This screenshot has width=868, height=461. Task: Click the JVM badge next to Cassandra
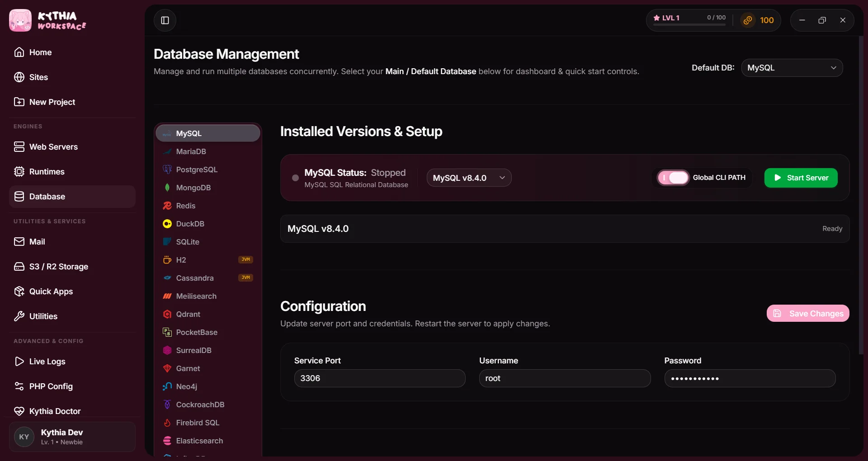(x=245, y=278)
